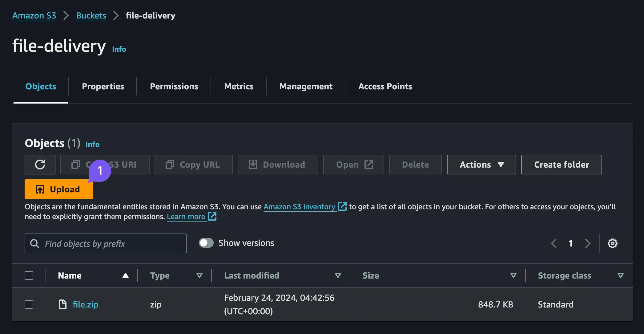Focus the Find objects by prefix field
This screenshot has height=334, width=644.
(106, 243)
